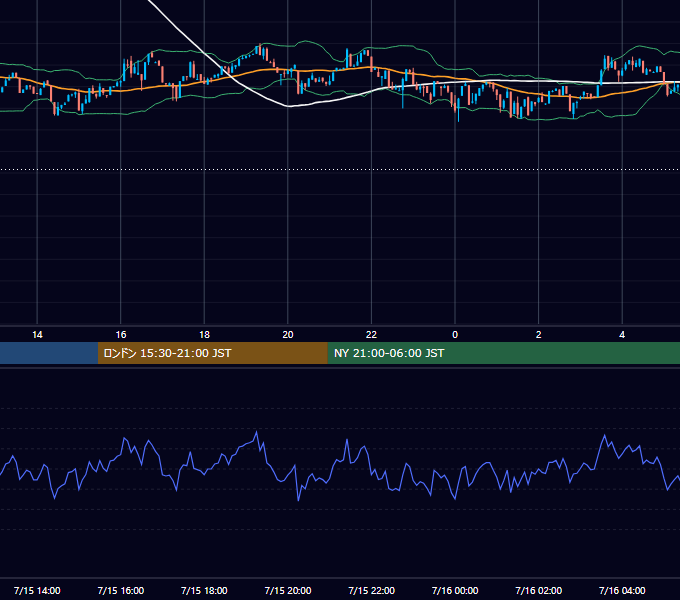The width and height of the screenshot is (680, 600).
Task: Click the blue session band before London
Action: 49,353
